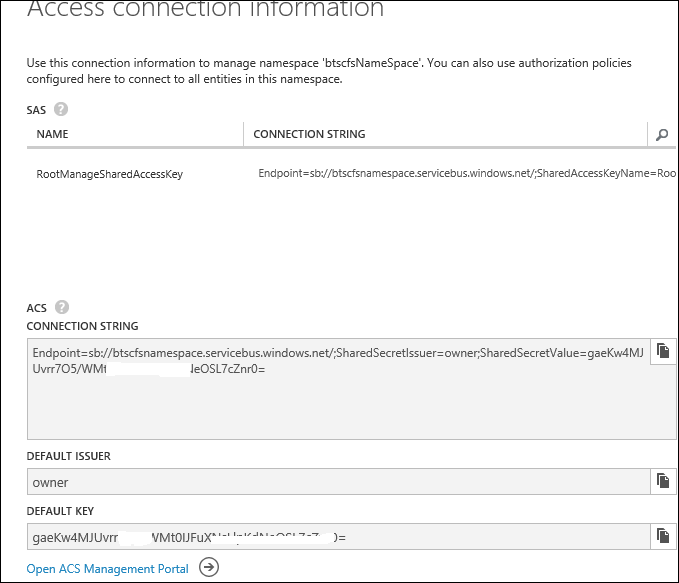Click the SAS section label
Viewport: 679px width, 583px height.
tap(36, 110)
